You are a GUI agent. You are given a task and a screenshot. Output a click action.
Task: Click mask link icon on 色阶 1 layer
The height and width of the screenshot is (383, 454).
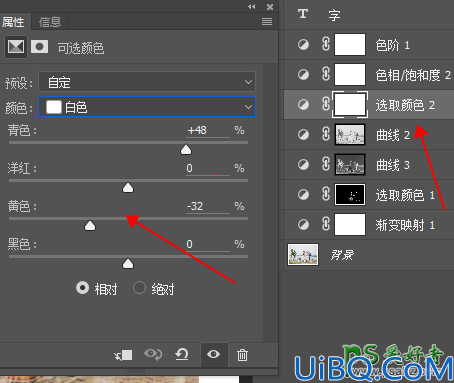(x=326, y=44)
